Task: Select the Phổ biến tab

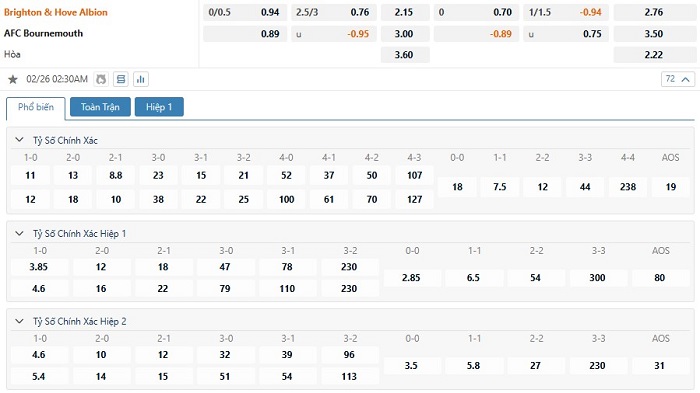Action: click(x=36, y=107)
